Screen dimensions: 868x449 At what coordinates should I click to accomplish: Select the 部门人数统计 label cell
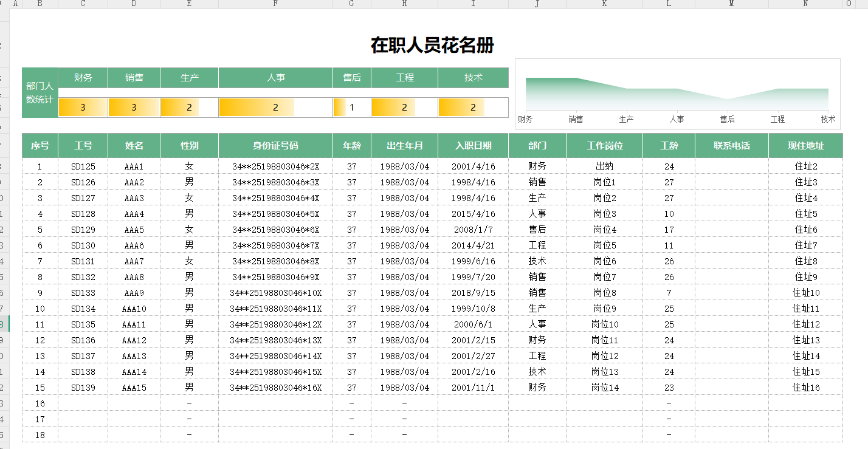click(x=39, y=88)
